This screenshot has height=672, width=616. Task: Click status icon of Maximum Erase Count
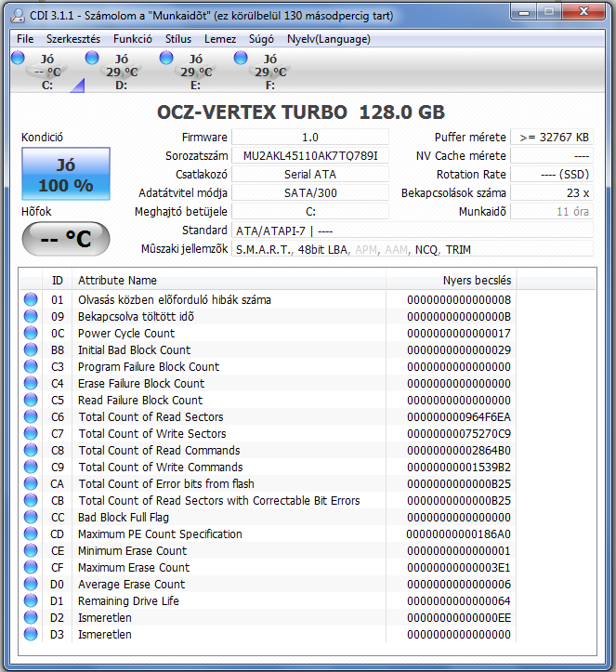pos(31,567)
